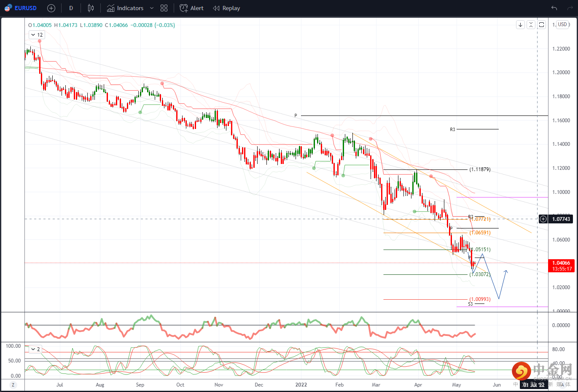Click 1.20000 on the price scale
The height and width of the screenshot is (392, 578).
pyautogui.click(x=561, y=72)
